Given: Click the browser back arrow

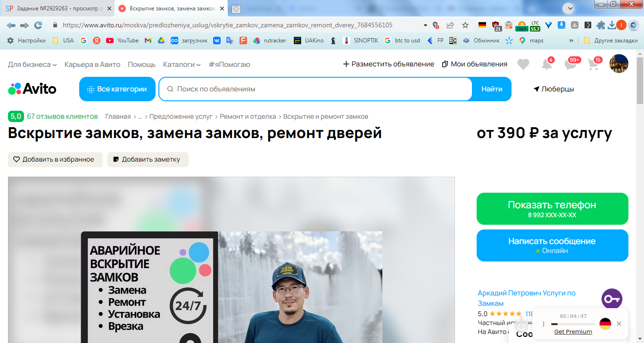Looking at the screenshot, I should [11, 25].
